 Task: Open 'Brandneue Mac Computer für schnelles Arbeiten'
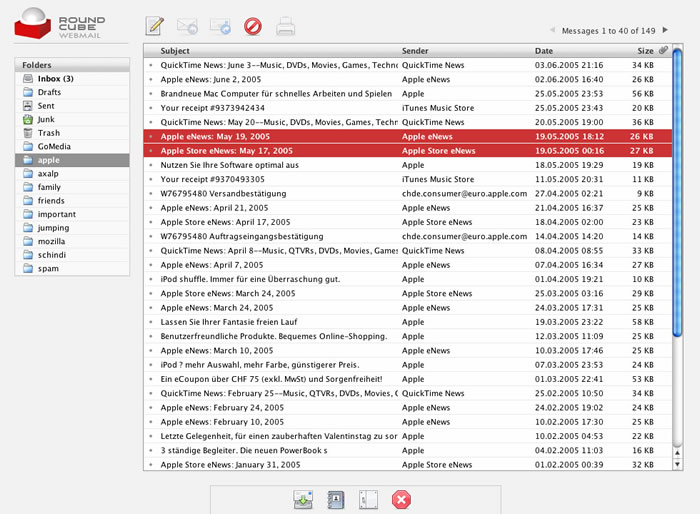[x=408, y=94]
